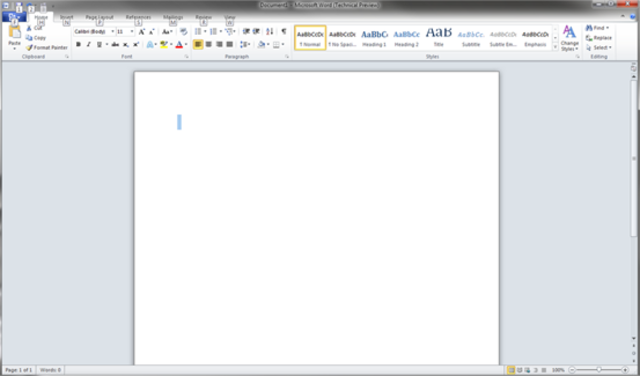Screen dimensions: 640x376
Task: Apply the Normal style
Action: (x=310, y=38)
